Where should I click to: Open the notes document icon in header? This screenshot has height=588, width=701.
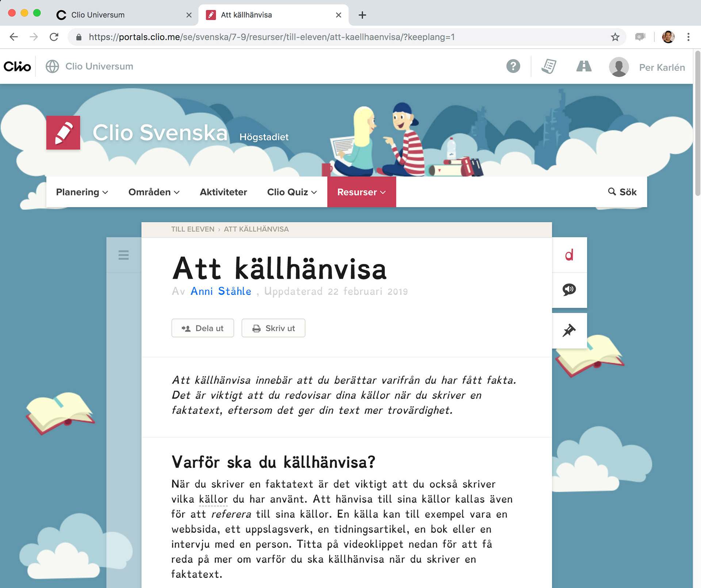tap(549, 66)
